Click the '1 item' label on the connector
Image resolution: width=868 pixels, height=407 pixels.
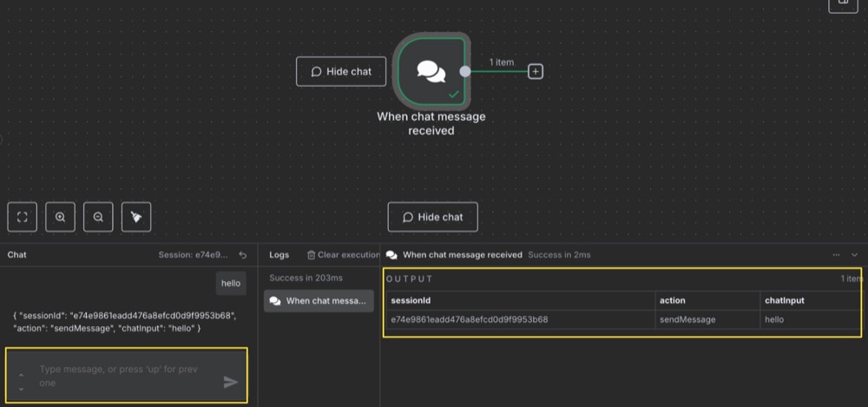coord(502,62)
